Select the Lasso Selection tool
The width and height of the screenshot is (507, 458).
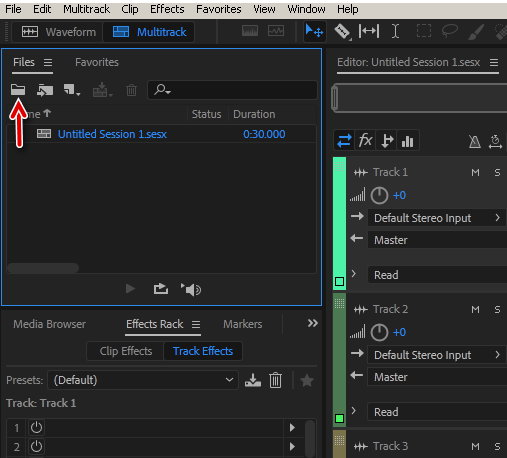click(x=450, y=31)
